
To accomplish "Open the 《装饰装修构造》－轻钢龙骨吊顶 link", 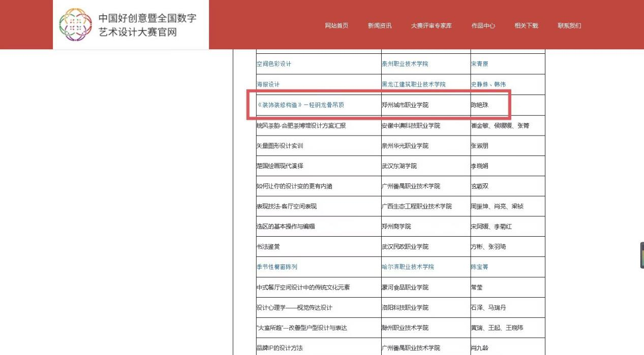I will tap(303, 105).
